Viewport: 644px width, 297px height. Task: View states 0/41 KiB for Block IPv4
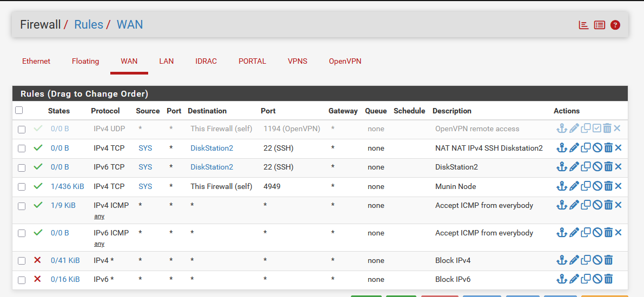(65, 260)
